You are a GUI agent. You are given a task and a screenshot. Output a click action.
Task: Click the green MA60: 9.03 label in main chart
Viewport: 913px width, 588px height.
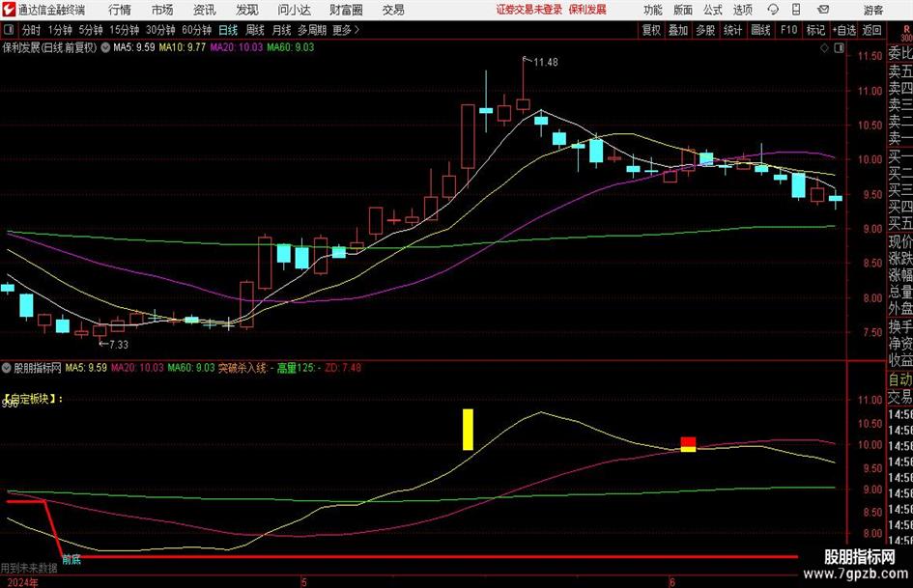coord(290,47)
